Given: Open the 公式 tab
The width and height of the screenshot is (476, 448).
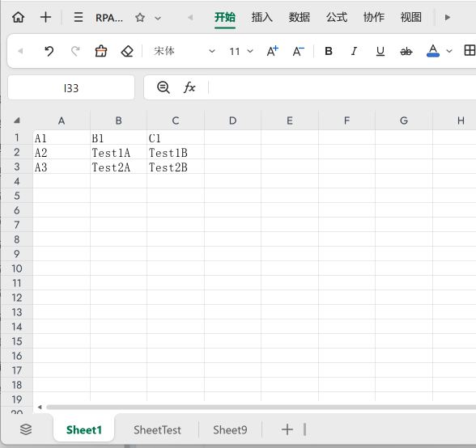Looking at the screenshot, I should coord(337,17).
